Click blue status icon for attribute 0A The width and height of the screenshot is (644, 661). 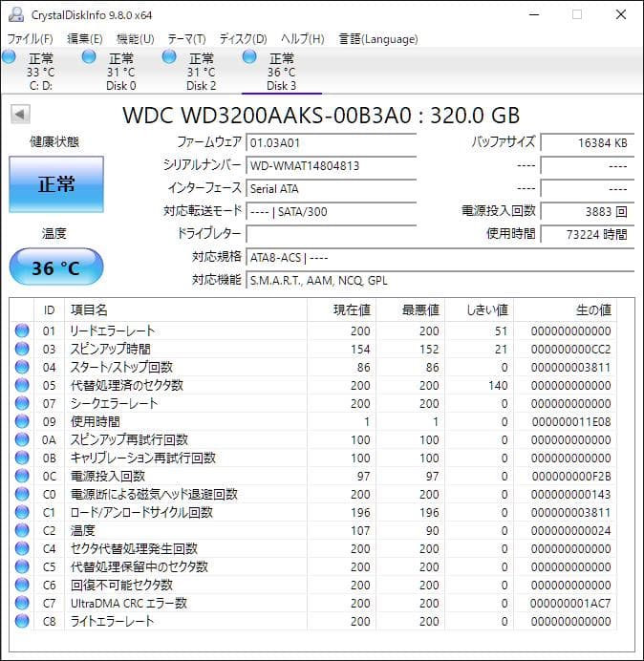click(22, 439)
